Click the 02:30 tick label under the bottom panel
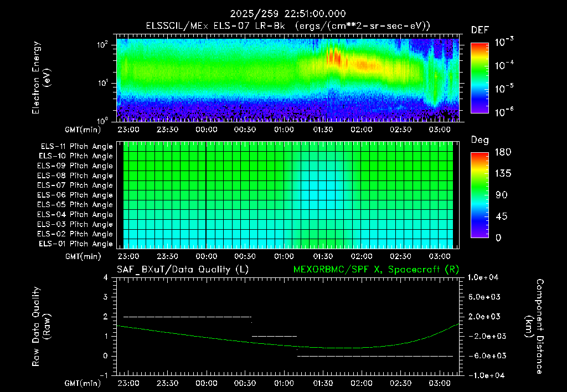567x392 pixels. (400, 383)
